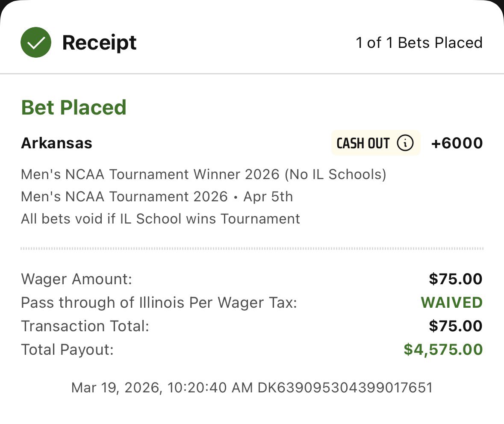Click the green Bet Placed heading
Viewport: 504px width, 424px height.
click(x=74, y=107)
